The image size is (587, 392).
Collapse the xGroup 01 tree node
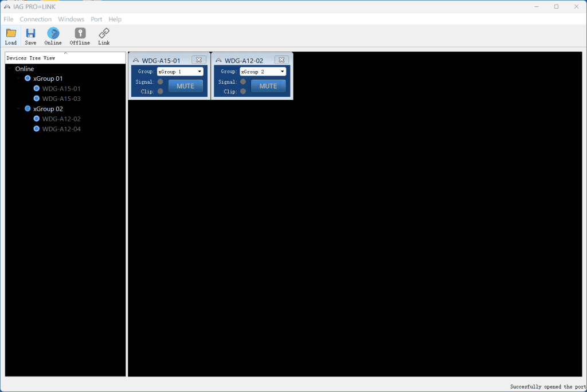tap(18, 79)
